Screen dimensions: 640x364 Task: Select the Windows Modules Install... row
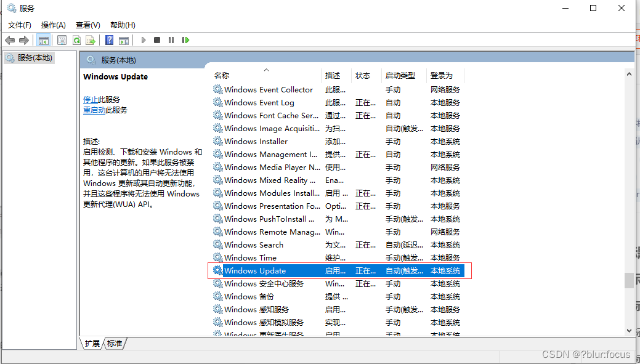tap(338, 193)
